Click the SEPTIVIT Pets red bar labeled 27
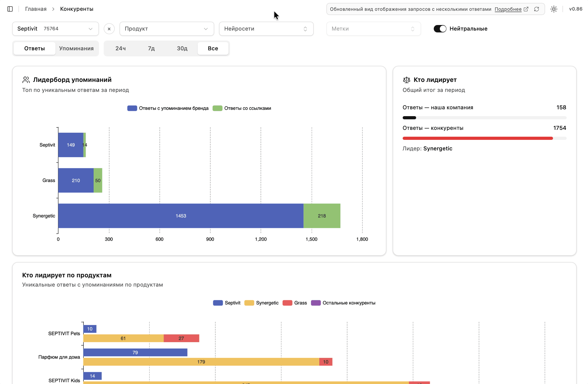This screenshot has height=384, width=588. tap(181, 338)
